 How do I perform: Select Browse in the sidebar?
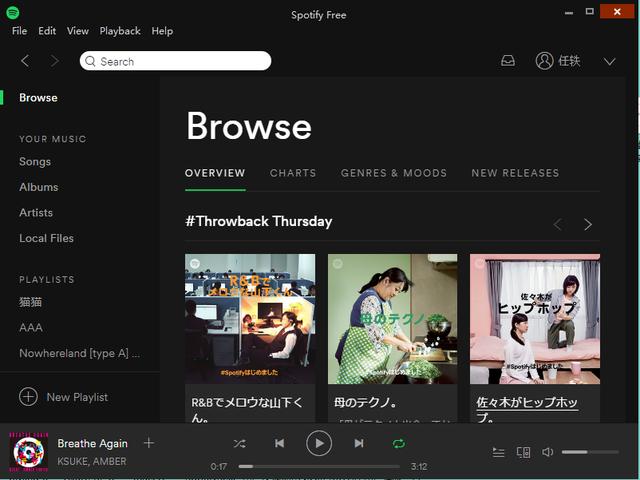pos(38,98)
